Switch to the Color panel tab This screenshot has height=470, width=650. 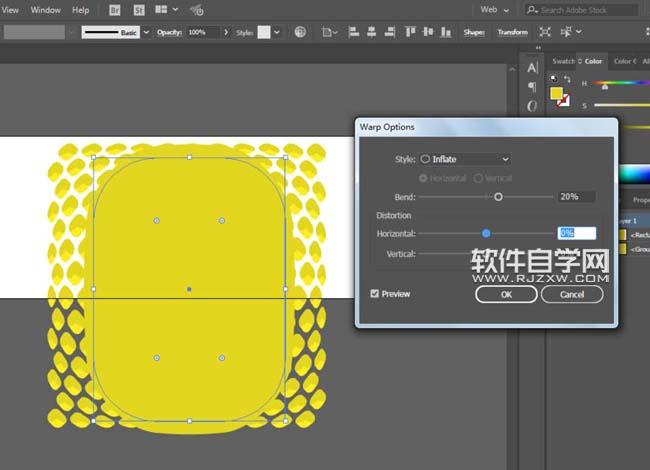[593, 61]
